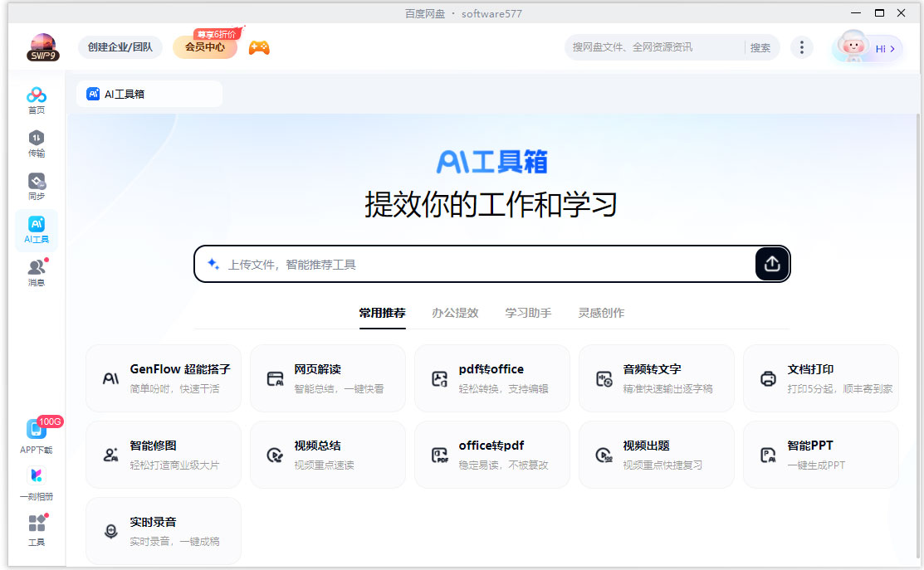The image size is (924, 570).
Task: Click the 搜网盘文件 search field
Action: [x=654, y=47]
